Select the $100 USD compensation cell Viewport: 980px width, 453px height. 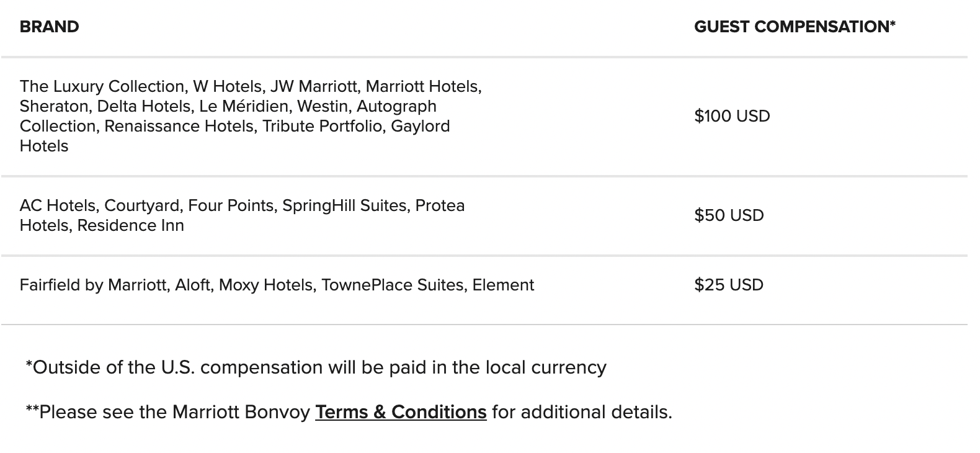click(732, 116)
